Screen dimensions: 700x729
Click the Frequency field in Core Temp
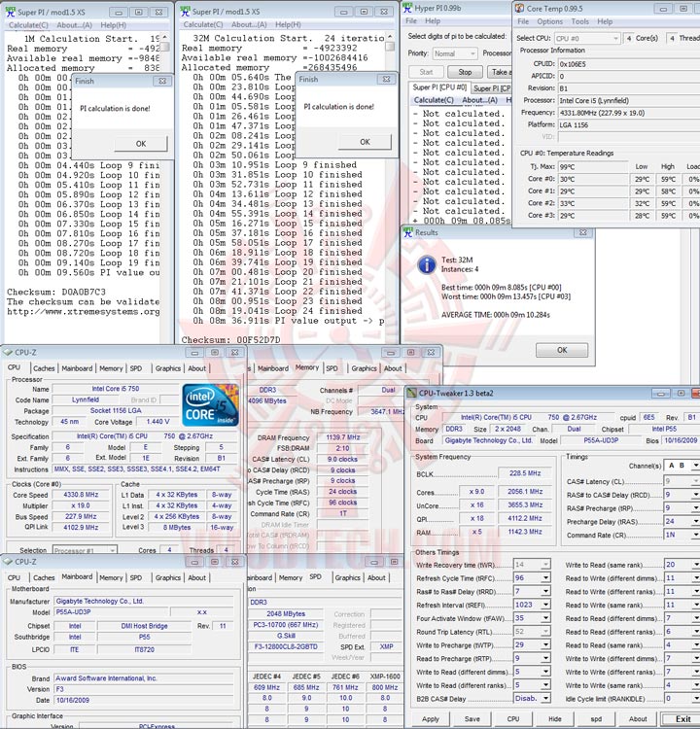628,113
